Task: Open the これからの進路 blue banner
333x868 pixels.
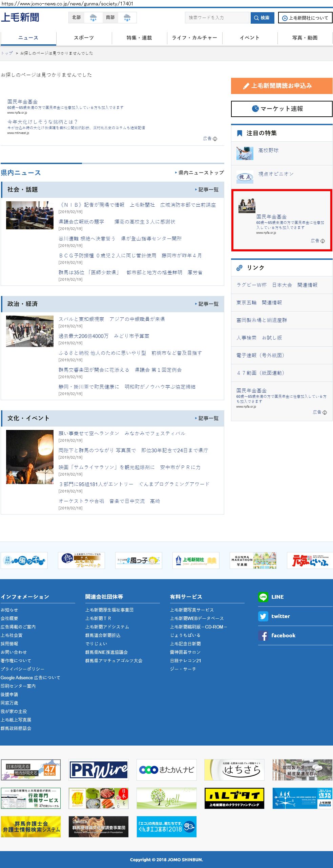Action: [302, 798]
